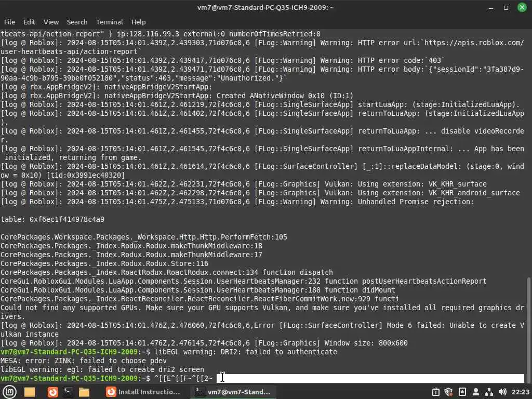Click the 'makeThunkMiddleware:18' stack trace line
This screenshot has height=399, width=532.
coord(131,246)
